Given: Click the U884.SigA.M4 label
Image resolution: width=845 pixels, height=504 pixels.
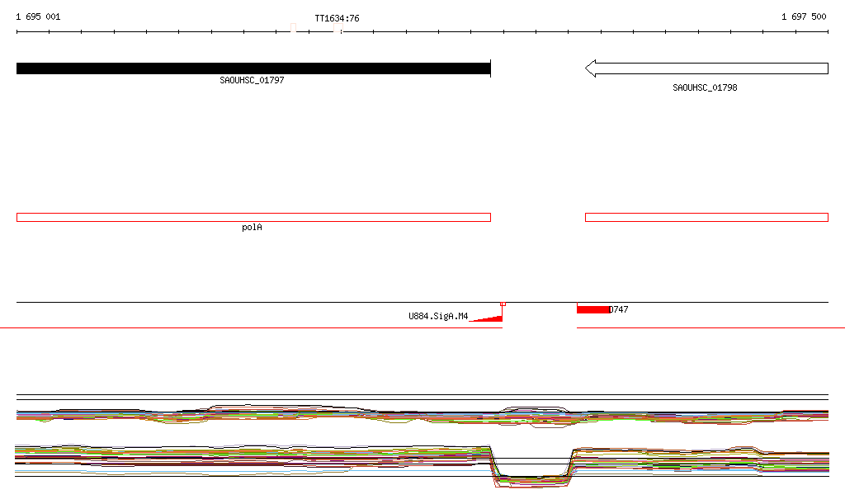Looking at the screenshot, I should [438, 316].
